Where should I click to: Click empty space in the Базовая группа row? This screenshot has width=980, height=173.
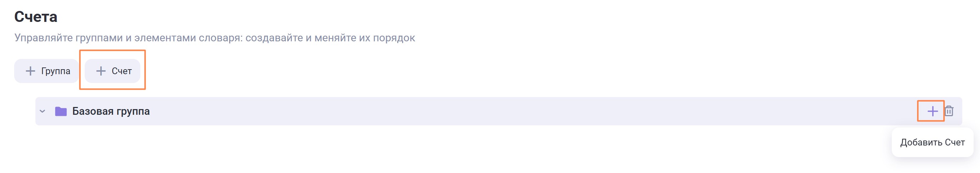pos(495,111)
